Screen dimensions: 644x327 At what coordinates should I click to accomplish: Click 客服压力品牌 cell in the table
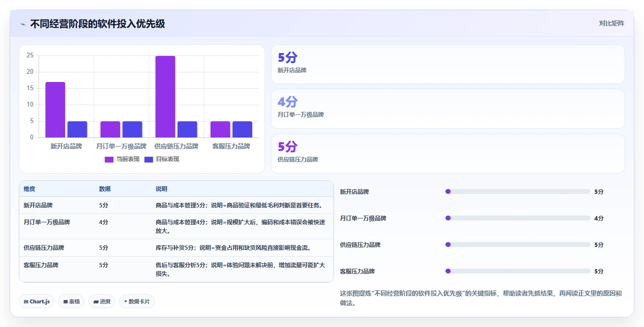(41, 265)
